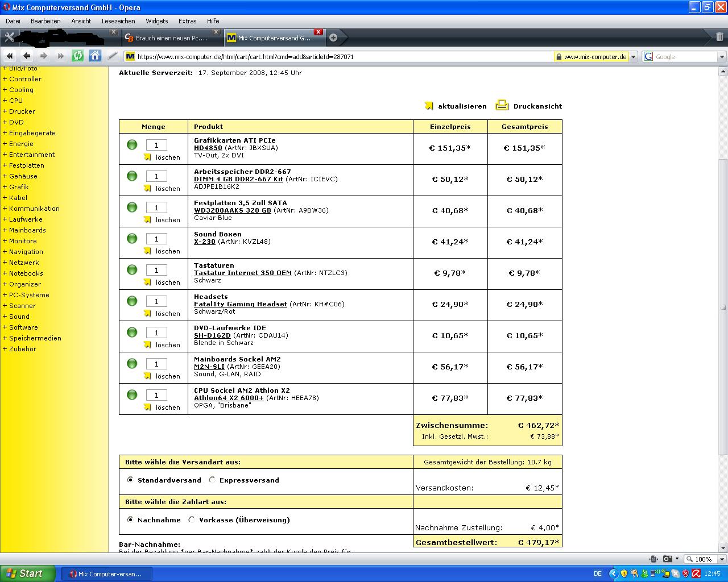Open the Lesezeichen menu
Screen dimensions: 728x582
[x=118, y=21]
